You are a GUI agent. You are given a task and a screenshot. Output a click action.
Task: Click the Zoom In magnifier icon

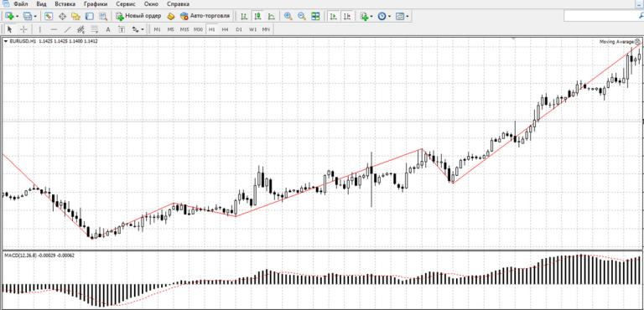288,17
